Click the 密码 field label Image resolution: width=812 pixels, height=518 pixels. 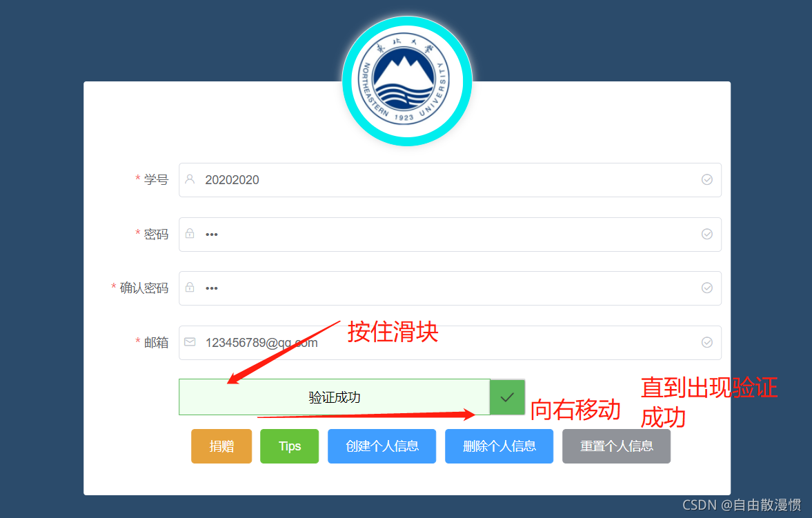click(156, 234)
